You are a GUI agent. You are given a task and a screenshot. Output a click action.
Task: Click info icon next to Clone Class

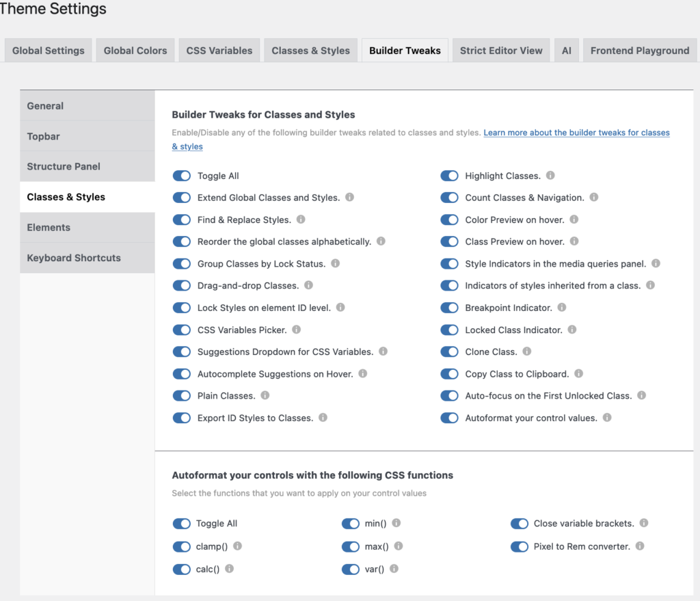[x=527, y=351]
